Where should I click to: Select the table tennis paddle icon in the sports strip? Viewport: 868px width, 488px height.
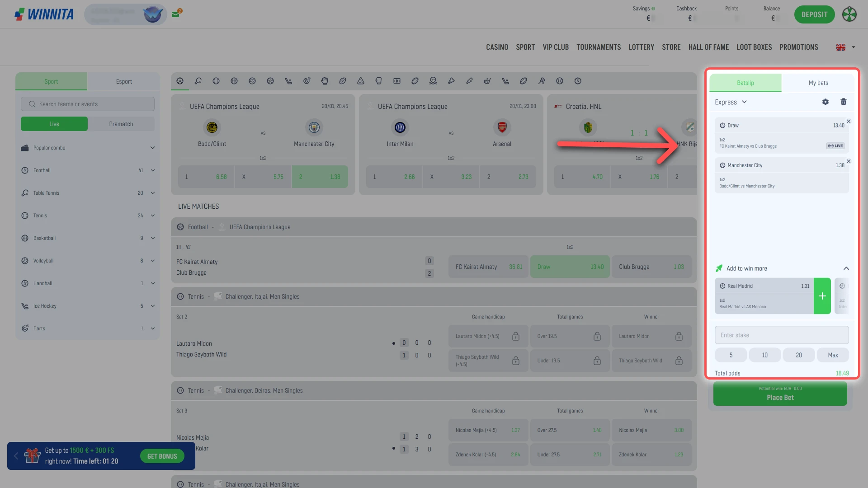[198, 81]
